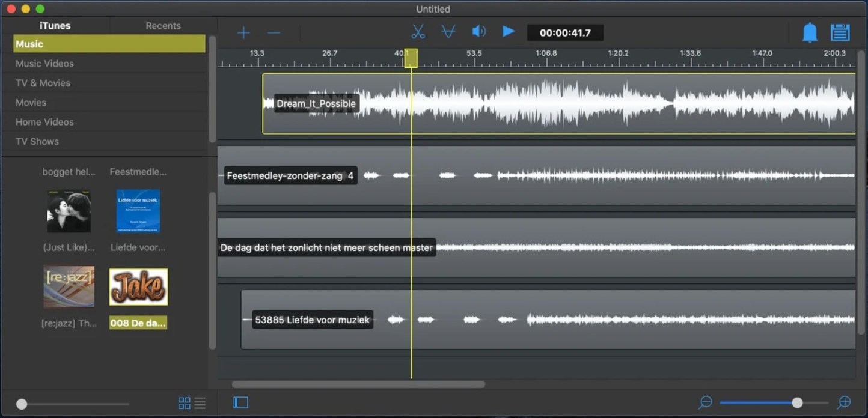Click the plus icon to add a track
Image resolution: width=868 pixels, height=418 pixels.
tap(243, 32)
